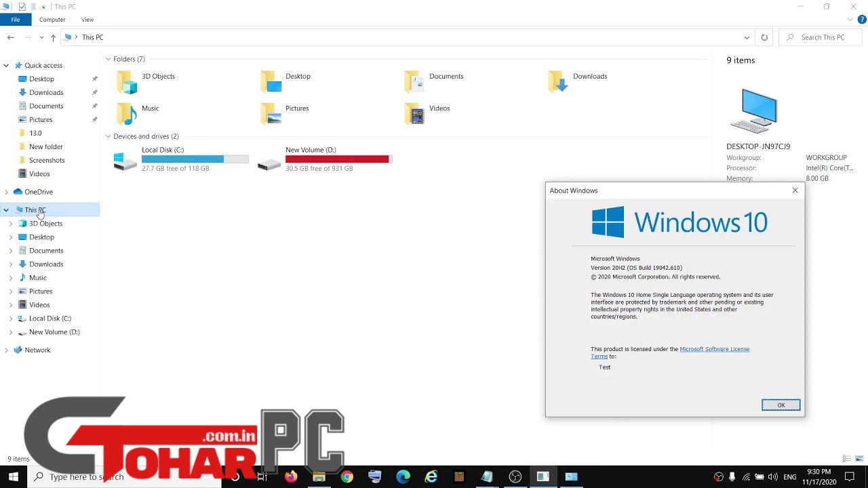
Task: Click the Back navigation arrow
Action: tap(11, 37)
